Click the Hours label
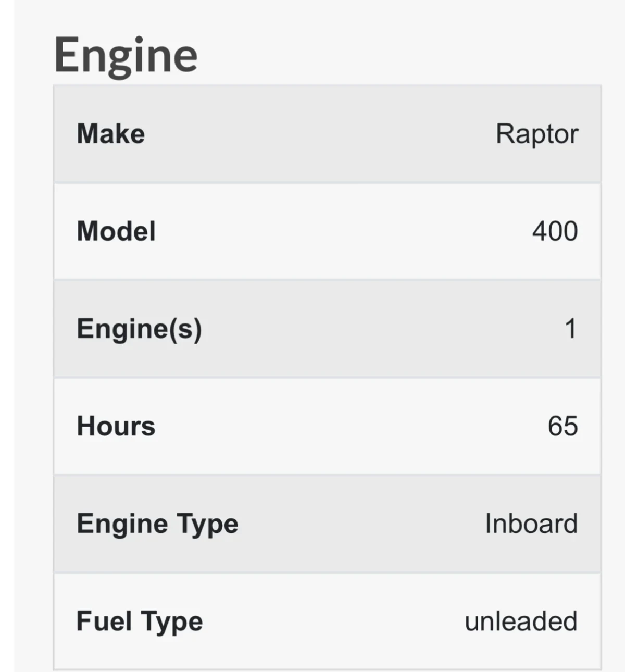The width and height of the screenshot is (625, 672). (116, 426)
